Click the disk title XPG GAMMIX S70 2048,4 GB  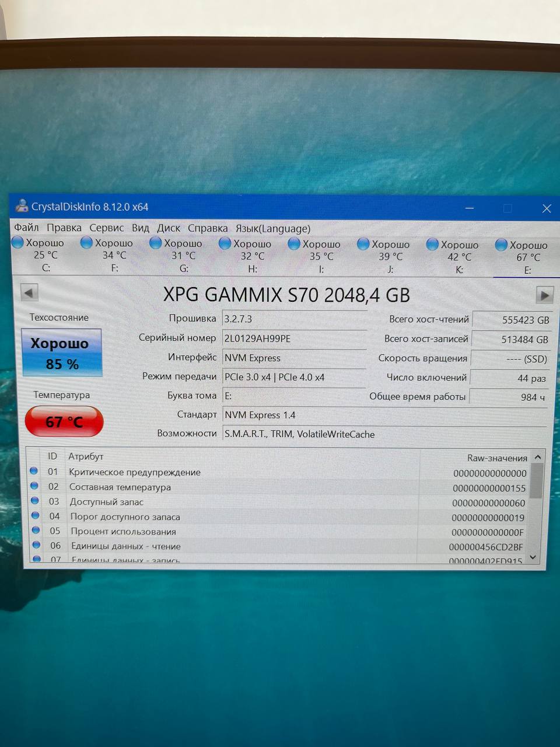click(286, 295)
